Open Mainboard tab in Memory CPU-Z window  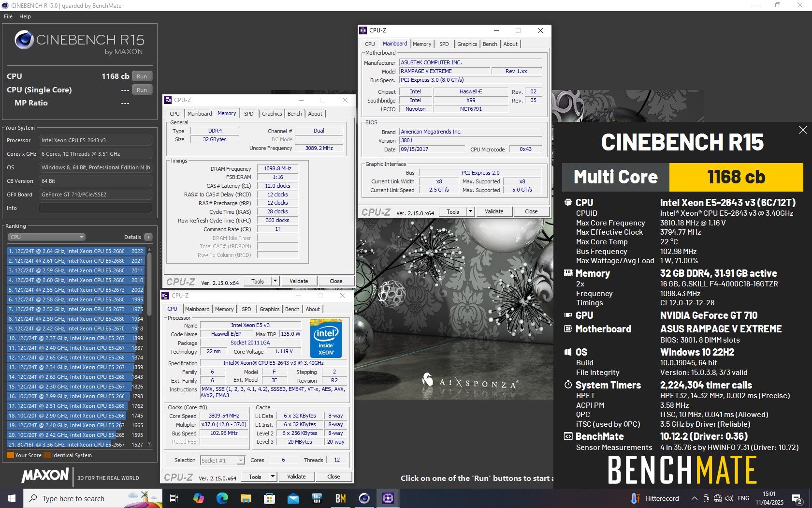click(x=200, y=114)
